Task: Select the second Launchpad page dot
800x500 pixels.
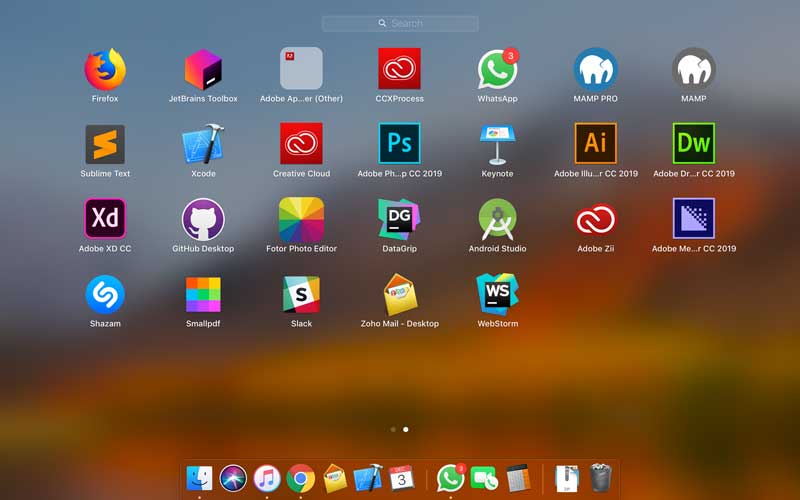Action: click(406, 430)
